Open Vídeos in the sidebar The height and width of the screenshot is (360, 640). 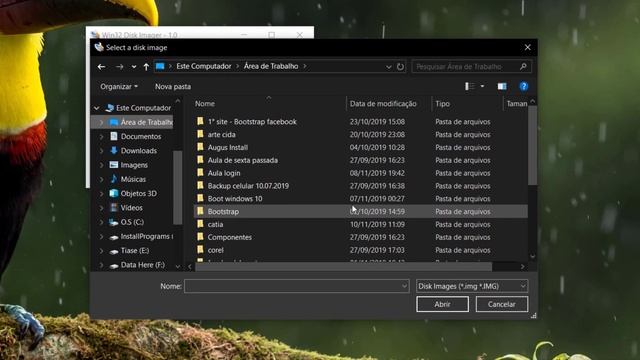coord(131,208)
